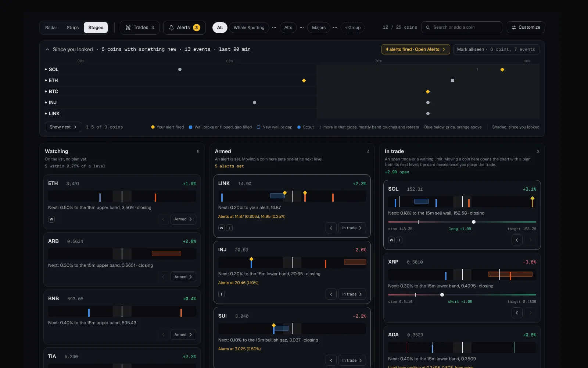Move SOL back using the left chevron
Image resolution: width=588 pixels, height=368 pixels.
coord(517,240)
